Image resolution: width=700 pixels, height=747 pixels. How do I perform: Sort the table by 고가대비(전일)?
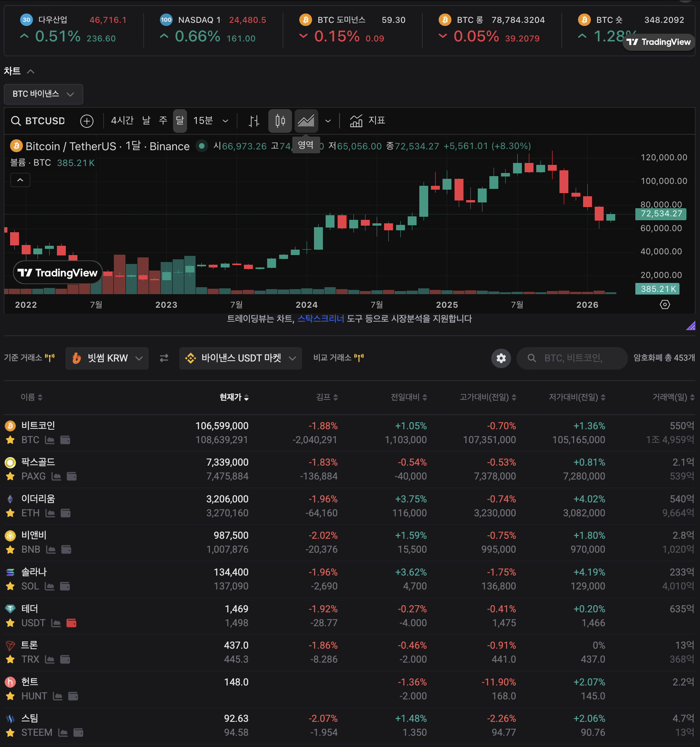click(488, 397)
